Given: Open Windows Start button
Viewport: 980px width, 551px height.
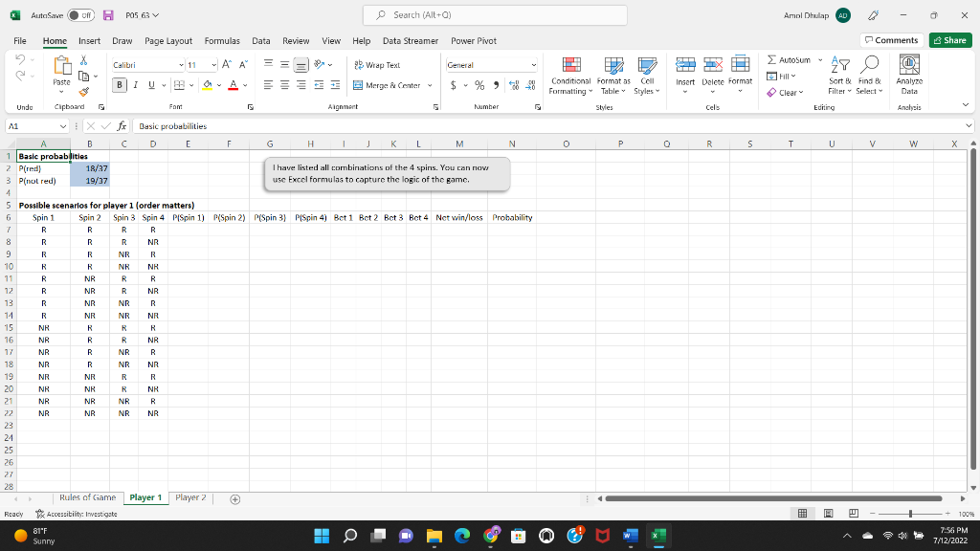Looking at the screenshot, I should click(x=322, y=536).
